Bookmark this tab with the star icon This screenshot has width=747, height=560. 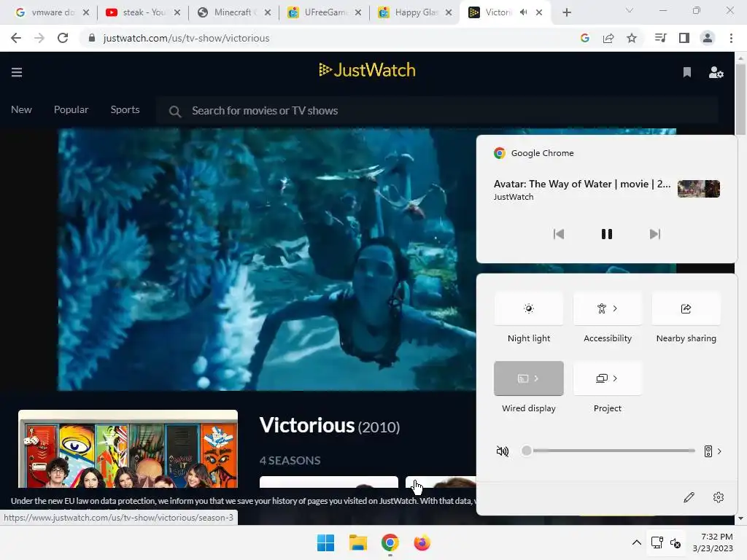[632, 38]
